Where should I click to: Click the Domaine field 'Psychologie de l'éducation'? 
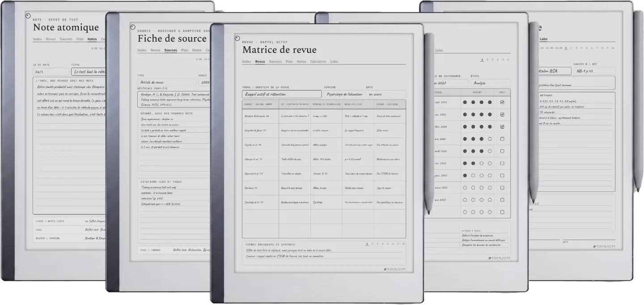(x=343, y=95)
